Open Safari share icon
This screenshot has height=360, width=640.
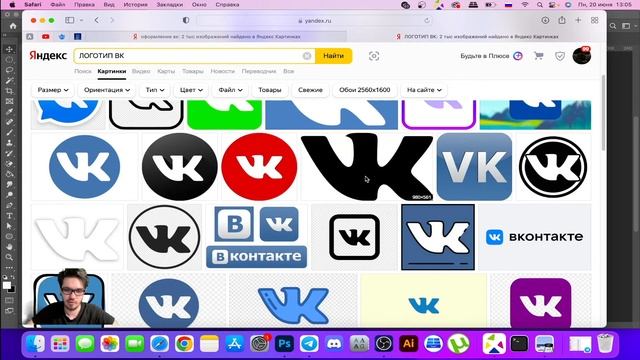(x=562, y=20)
